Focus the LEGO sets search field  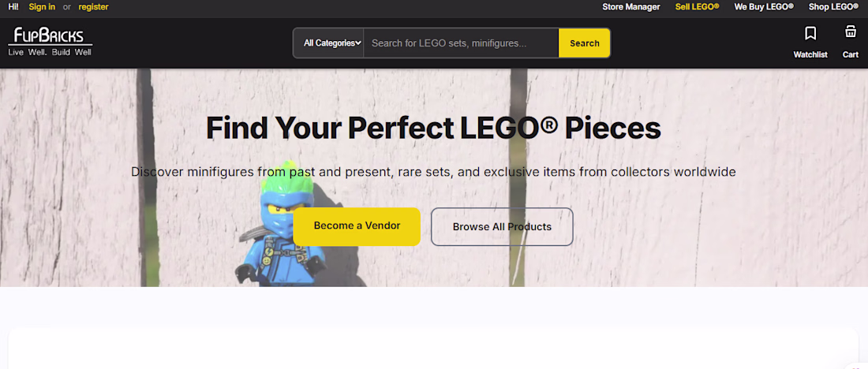(x=461, y=43)
